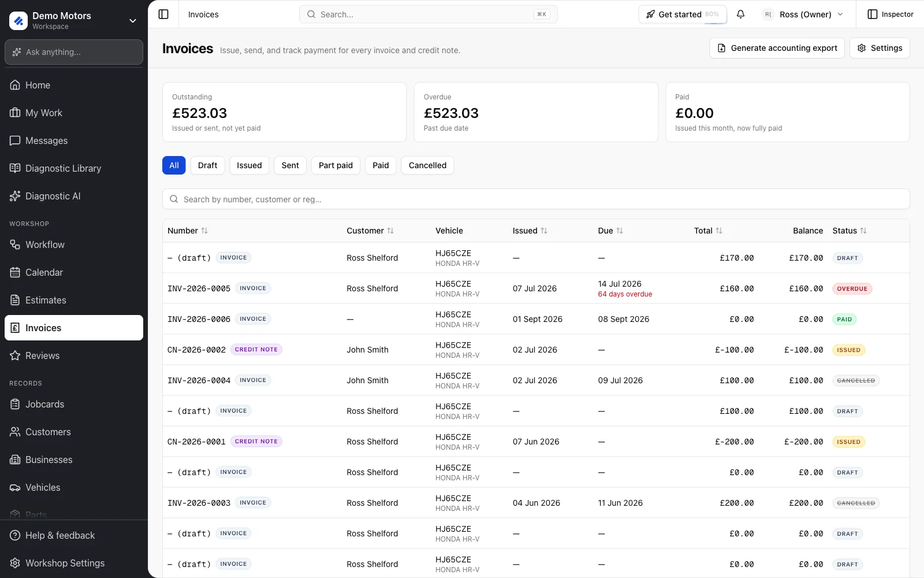Open the workshop Calendar

[x=74, y=272]
